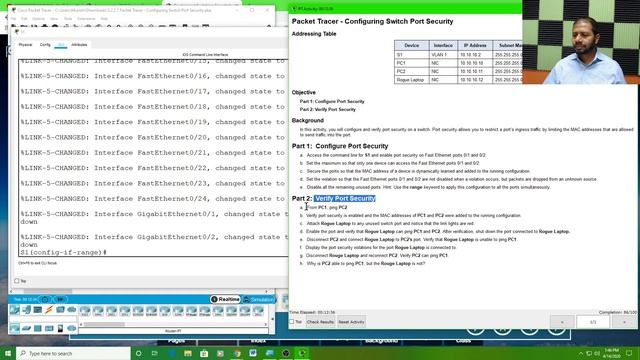The image size is (640, 360).
Task: Click the Device column header in table
Action: click(411, 45)
